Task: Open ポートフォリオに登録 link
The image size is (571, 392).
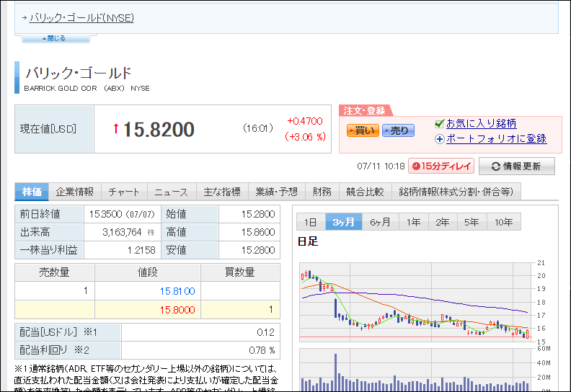Action: 496,138
